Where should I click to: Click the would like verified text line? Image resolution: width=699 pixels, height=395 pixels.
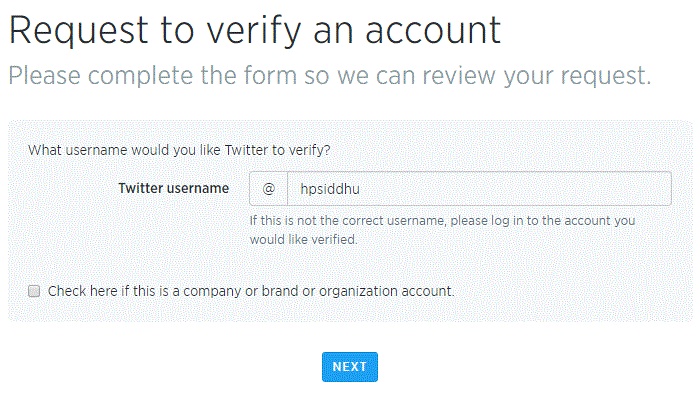pos(304,239)
